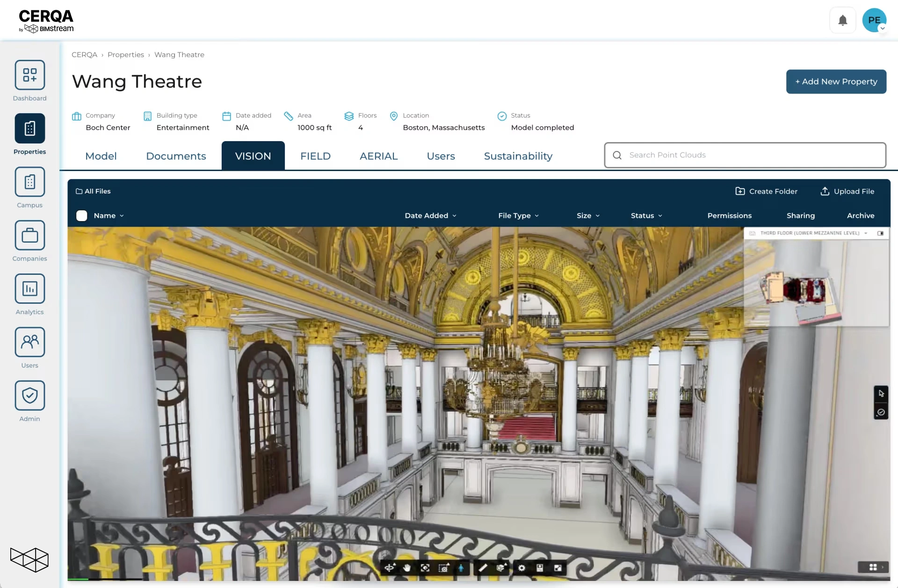Select the all-files header checkbox
The width and height of the screenshot is (898, 588).
pyautogui.click(x=81, y=215)
